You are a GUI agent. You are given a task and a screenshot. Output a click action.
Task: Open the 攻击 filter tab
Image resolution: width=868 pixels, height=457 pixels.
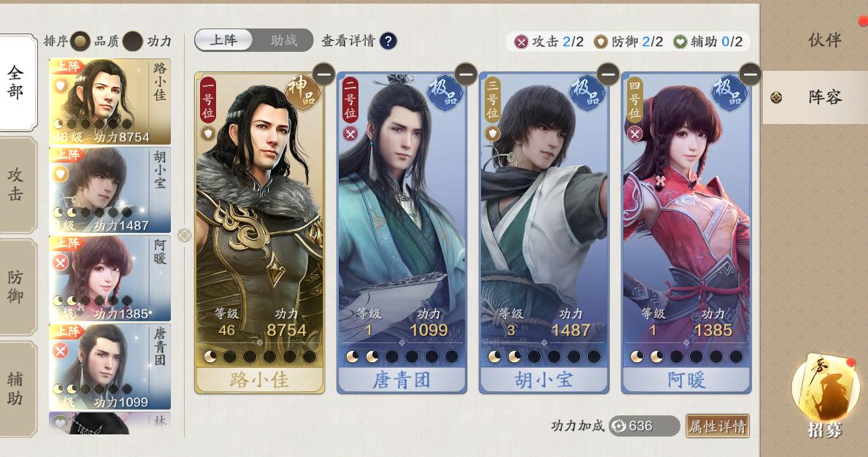16,184
